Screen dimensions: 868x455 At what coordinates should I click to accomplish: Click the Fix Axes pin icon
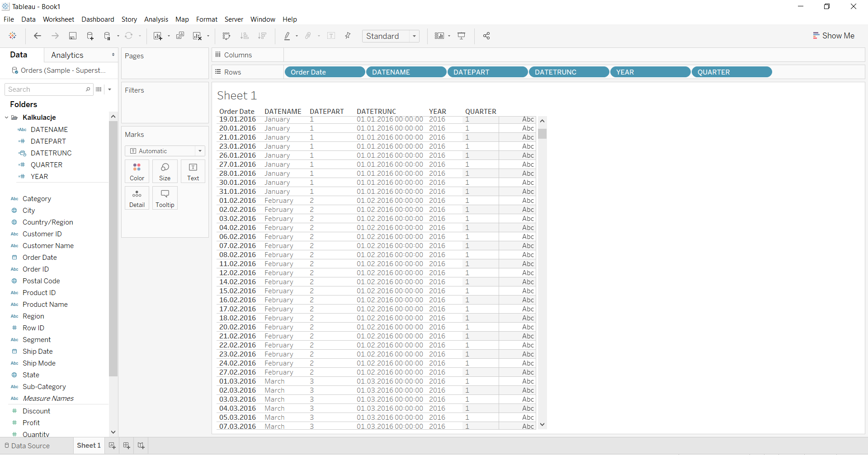(x=348, y=36)
